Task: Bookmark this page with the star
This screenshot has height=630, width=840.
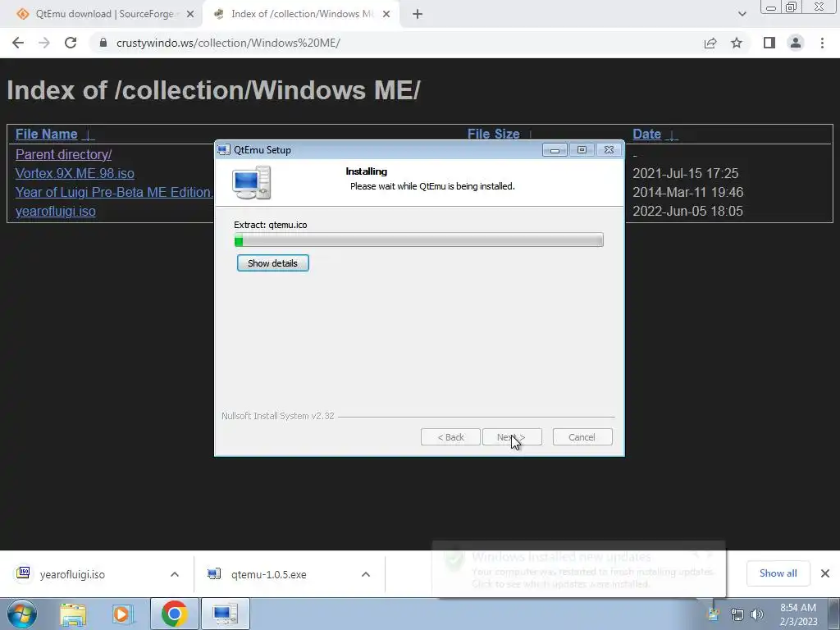Action: coord(737,43)
